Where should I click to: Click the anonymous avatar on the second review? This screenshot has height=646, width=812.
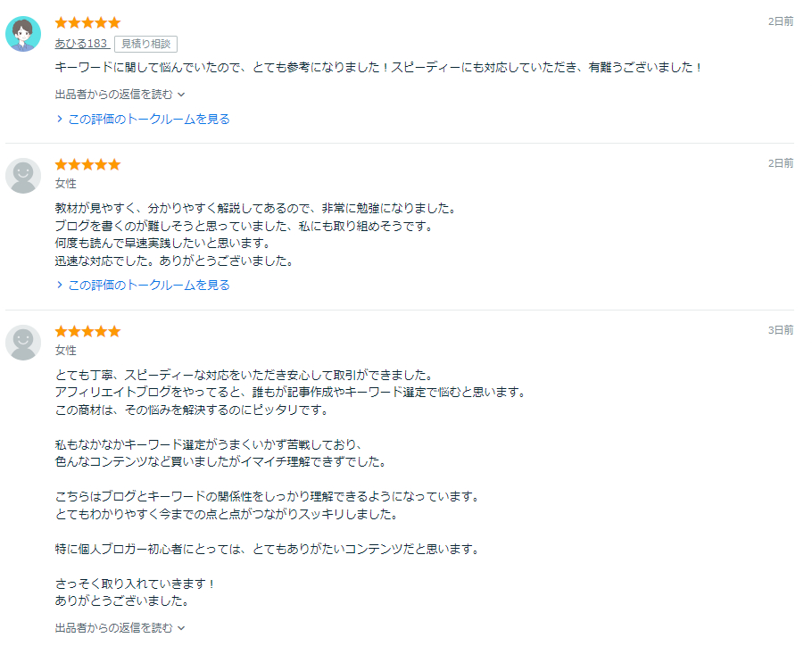[x=24, y=173]
